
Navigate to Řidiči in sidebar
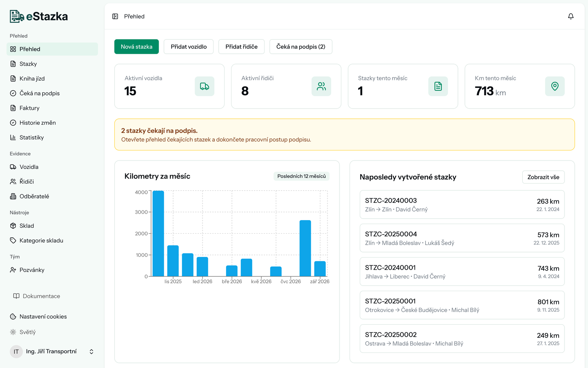(52, 181)
